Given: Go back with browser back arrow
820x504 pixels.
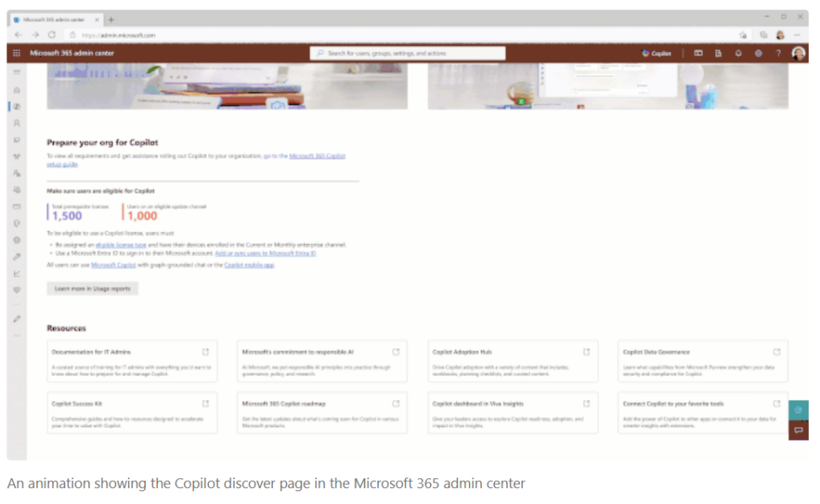Looking at the screenshot, I should pyautogui.click(x=18, y=35).
